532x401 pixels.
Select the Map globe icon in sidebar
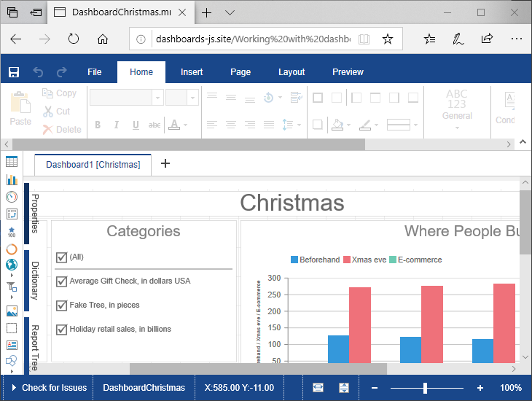tap(12, 265)
